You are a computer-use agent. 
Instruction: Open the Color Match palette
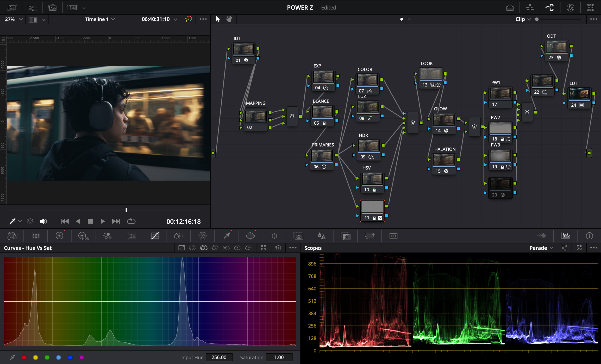point(36,236)
